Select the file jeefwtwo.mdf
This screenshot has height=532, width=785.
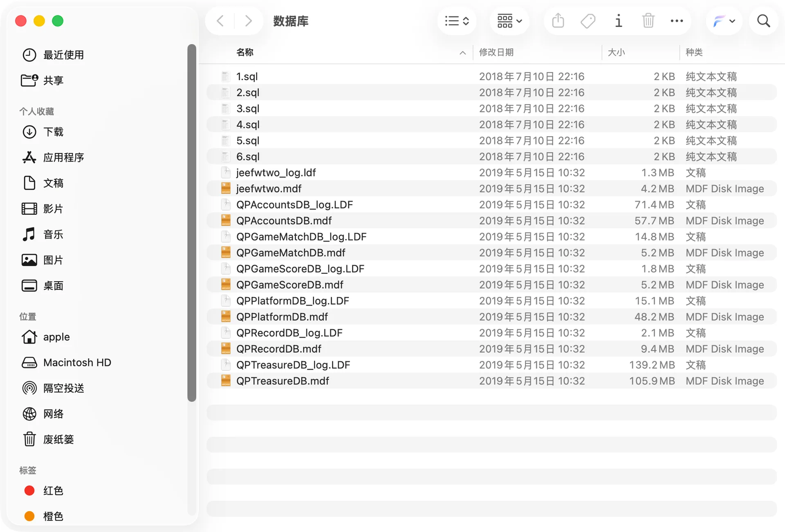click(x=491, y=189)
